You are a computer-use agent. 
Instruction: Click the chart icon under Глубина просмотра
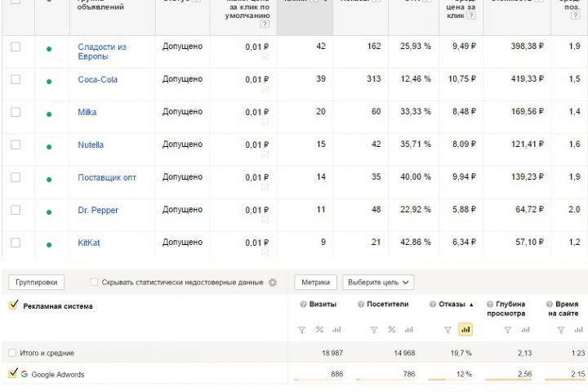coord(525,330)
